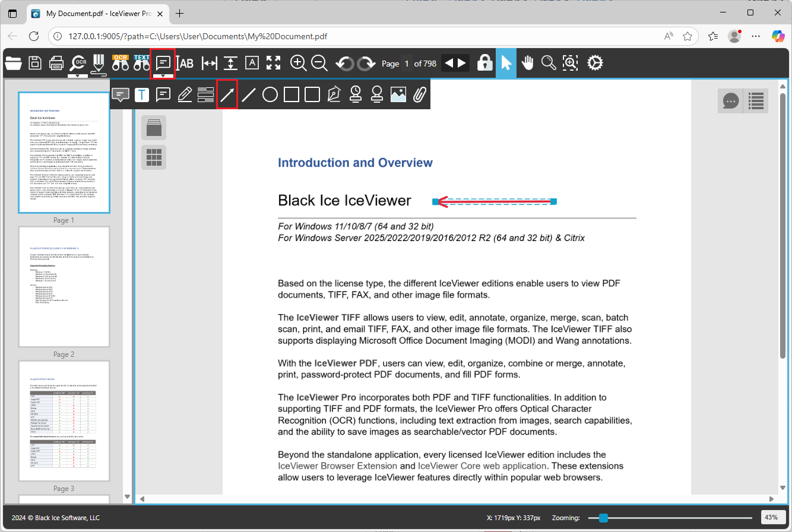Open the search magnifier tool
The height and width of the screenshot is (532, 792).
(x=549, y=63)
